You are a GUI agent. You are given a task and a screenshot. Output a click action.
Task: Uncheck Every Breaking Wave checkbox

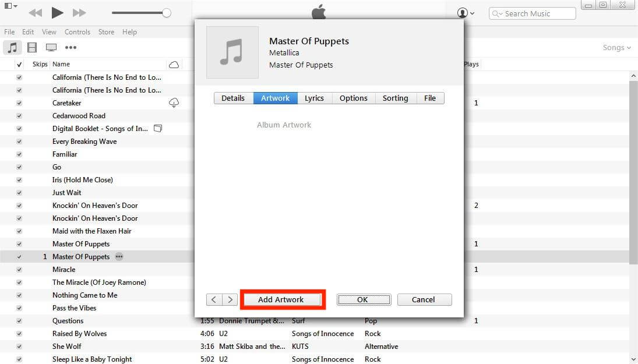(19, 142)
